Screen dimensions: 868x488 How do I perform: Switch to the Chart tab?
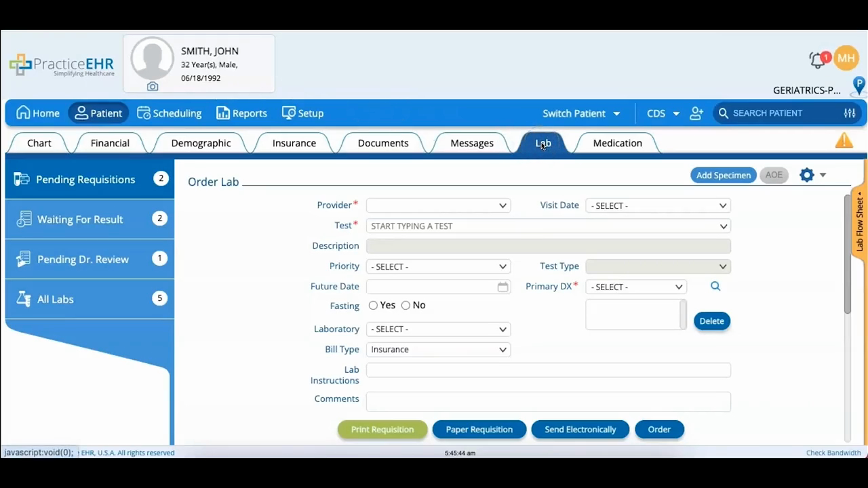[39, 143]
